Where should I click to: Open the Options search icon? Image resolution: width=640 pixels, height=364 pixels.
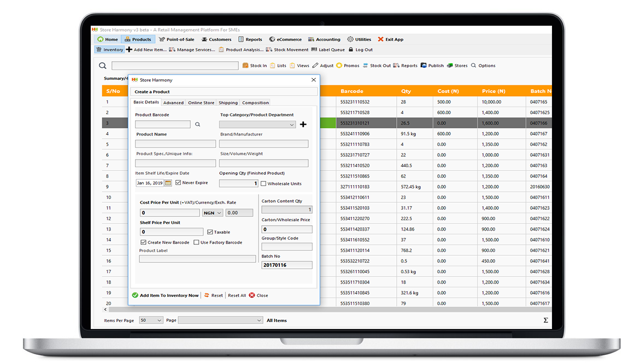473,65
